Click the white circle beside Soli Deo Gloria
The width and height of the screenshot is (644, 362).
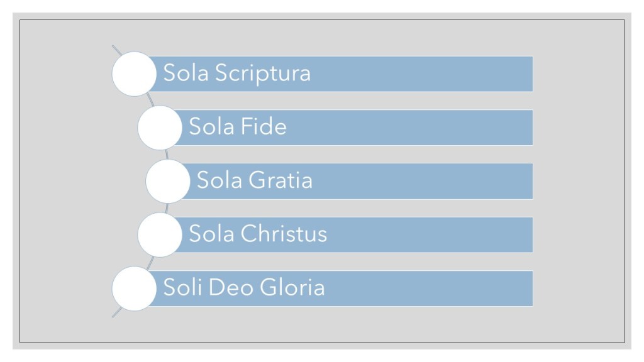pos(134,288)
